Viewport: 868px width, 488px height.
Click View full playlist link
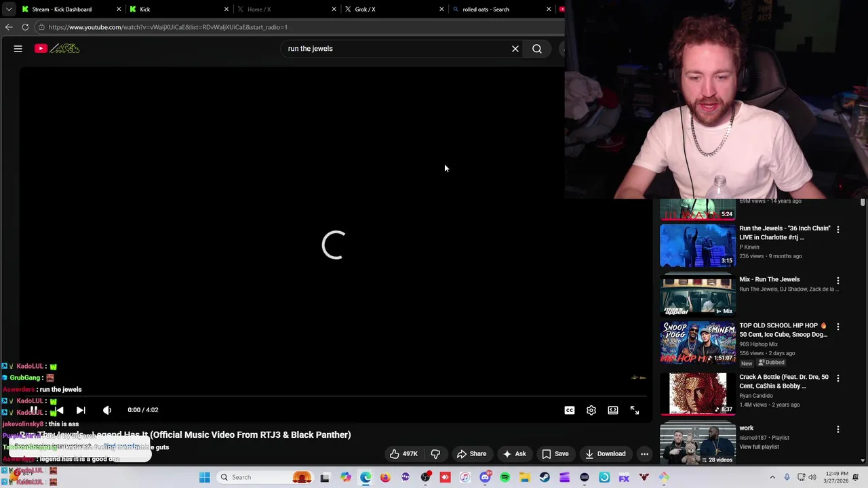point(759,447)
